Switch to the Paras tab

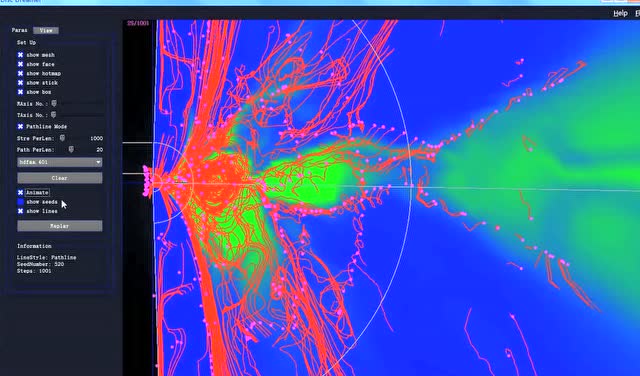pos(20,30)
